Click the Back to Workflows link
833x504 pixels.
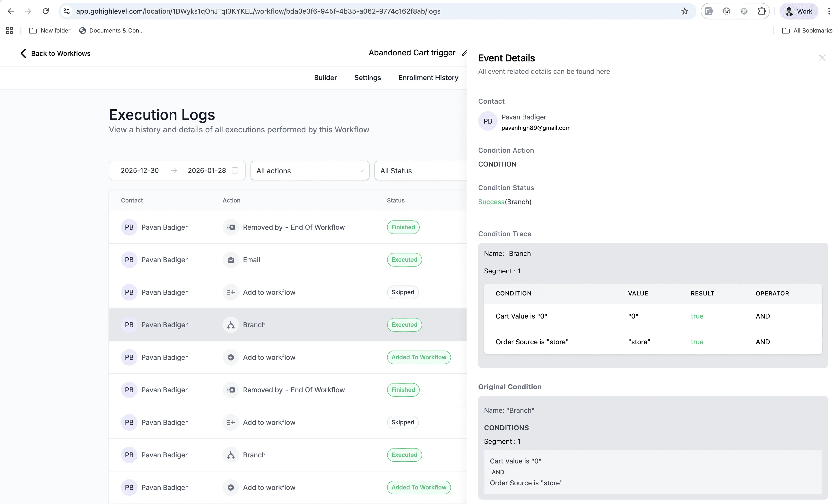61,53
